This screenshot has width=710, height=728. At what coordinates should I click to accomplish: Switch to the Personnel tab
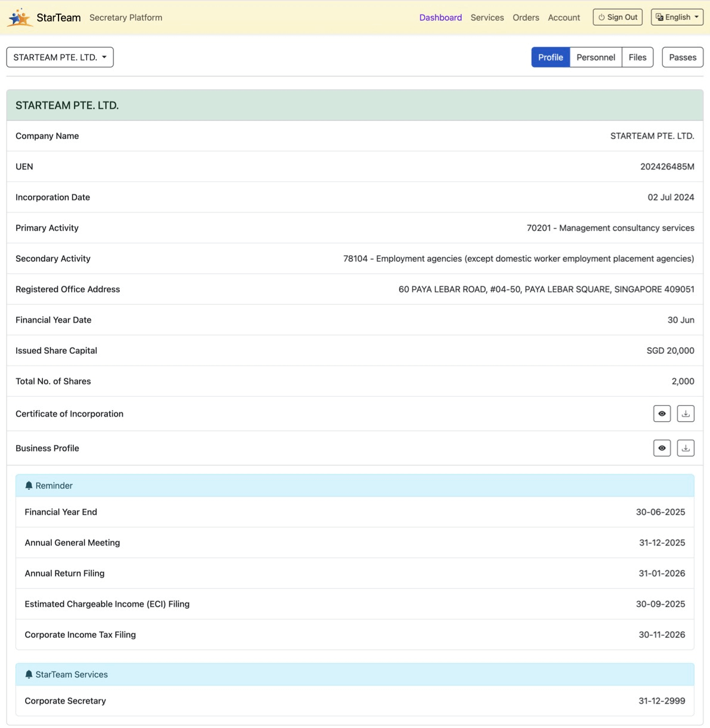595,57
